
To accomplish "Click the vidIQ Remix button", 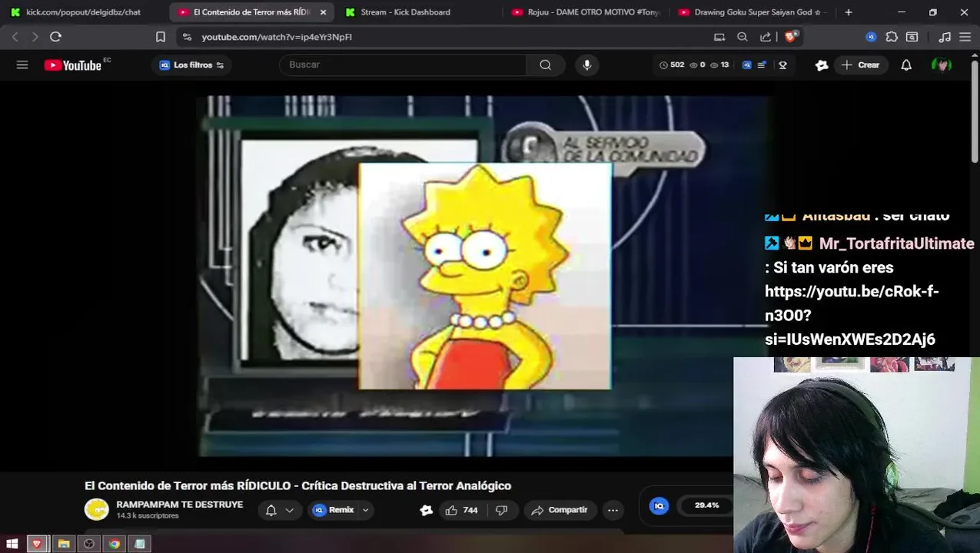I will [x=334, y=510].
